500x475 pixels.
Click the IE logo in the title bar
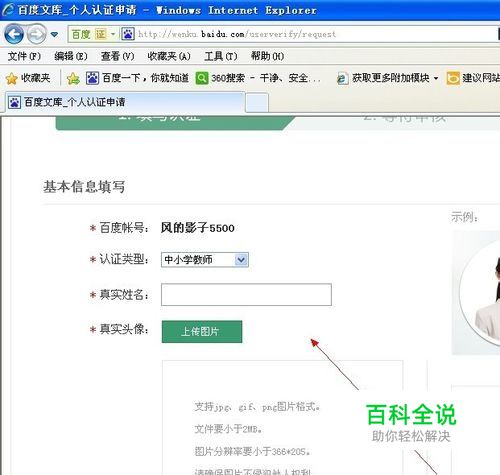click(x=8, y=10)
